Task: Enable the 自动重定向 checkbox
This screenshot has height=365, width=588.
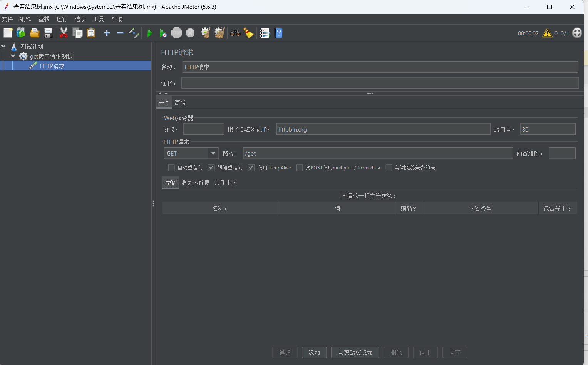Action: pos(171,167)
